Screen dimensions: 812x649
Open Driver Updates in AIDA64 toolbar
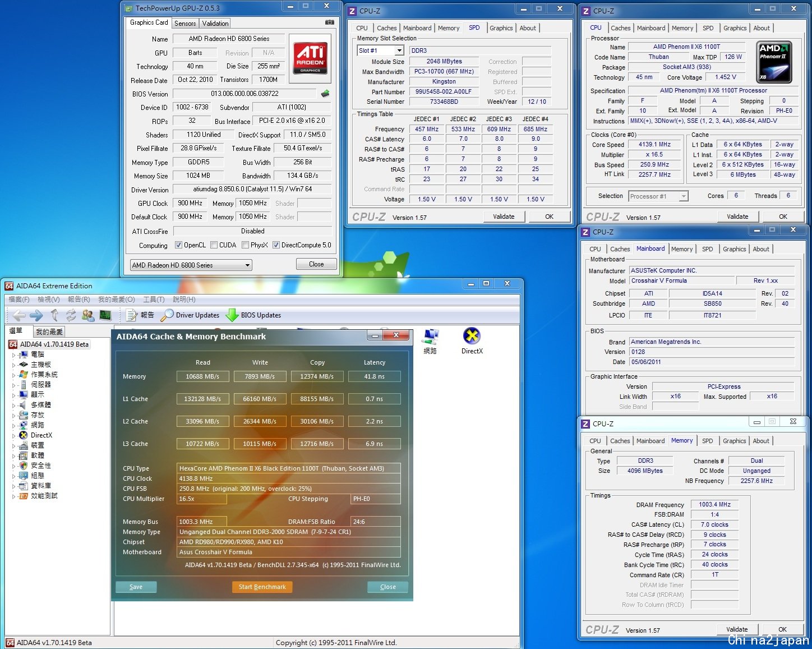click(x=190, y=315)
